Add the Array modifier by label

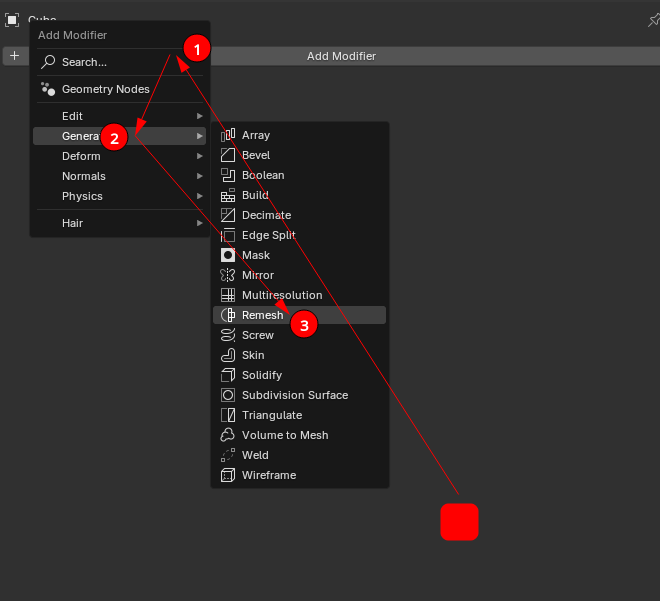point(256,135)
